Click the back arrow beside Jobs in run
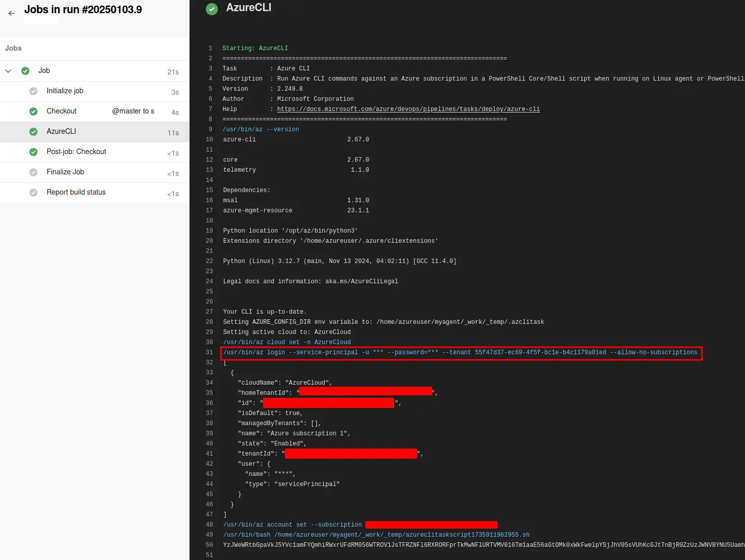 tap(12, 13)
